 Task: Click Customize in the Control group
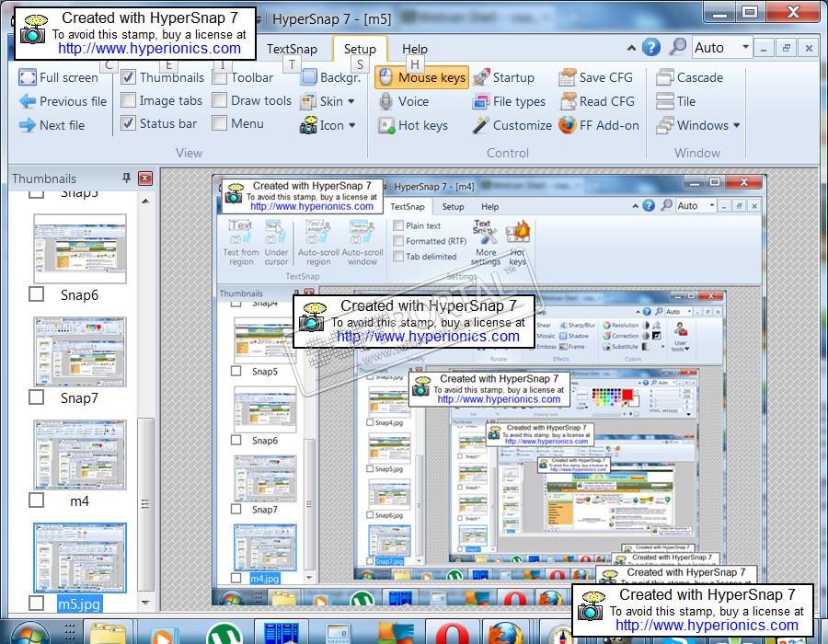click(512, 126)
